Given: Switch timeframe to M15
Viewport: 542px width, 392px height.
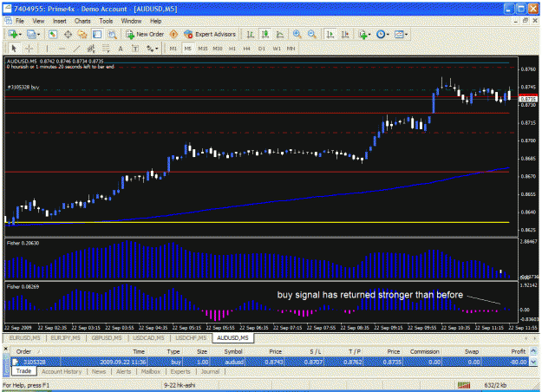Looking at the screenshot, I should pos(203,49).
